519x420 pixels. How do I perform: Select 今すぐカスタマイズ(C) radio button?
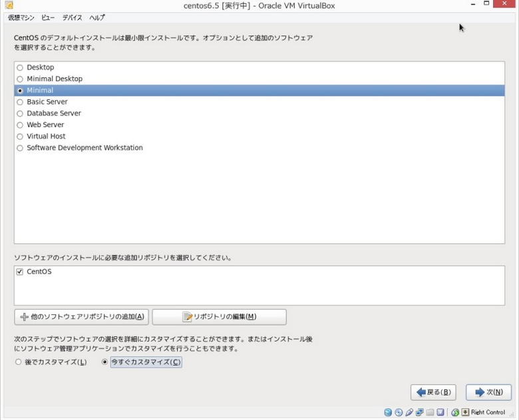pyautogui.click(x=104, y=362)
